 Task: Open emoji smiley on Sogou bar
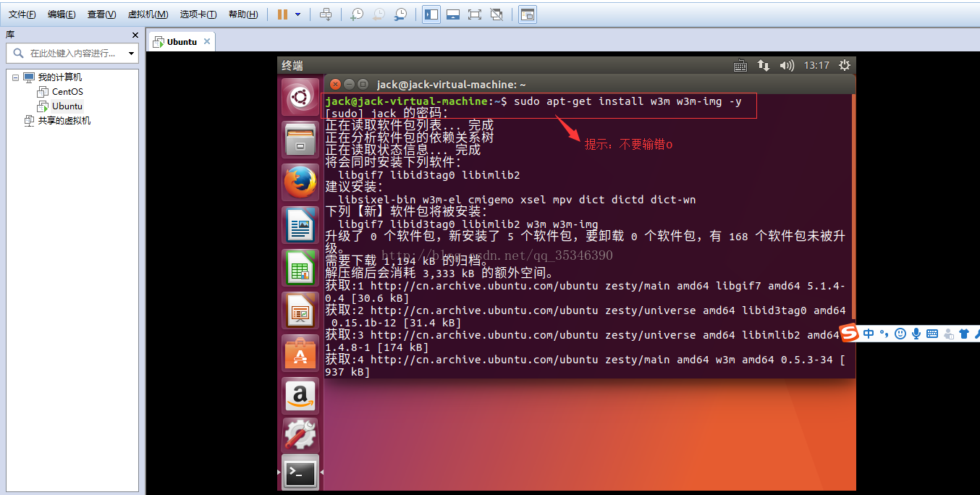pyautogui.click(x=900, y=334)
